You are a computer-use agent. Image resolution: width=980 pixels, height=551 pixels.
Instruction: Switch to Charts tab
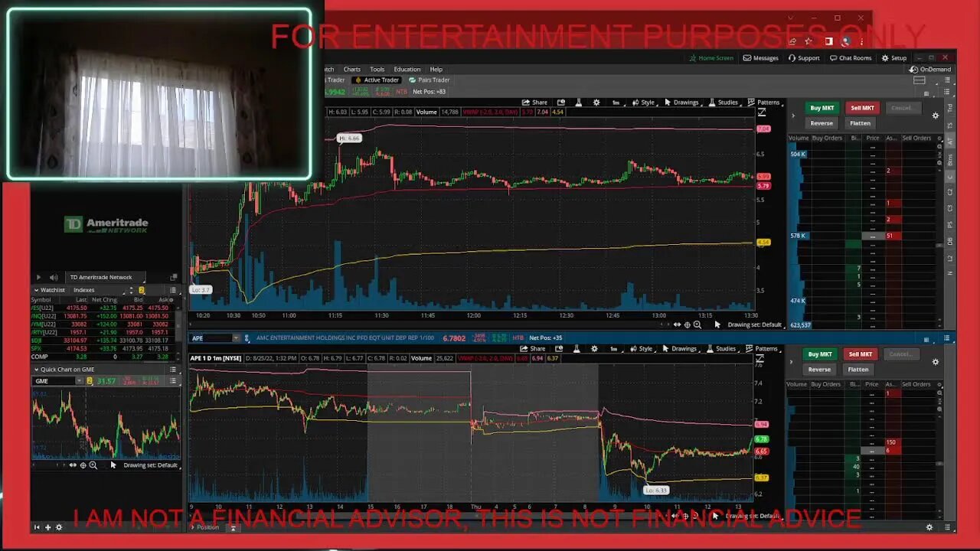(x=351, y=69)
